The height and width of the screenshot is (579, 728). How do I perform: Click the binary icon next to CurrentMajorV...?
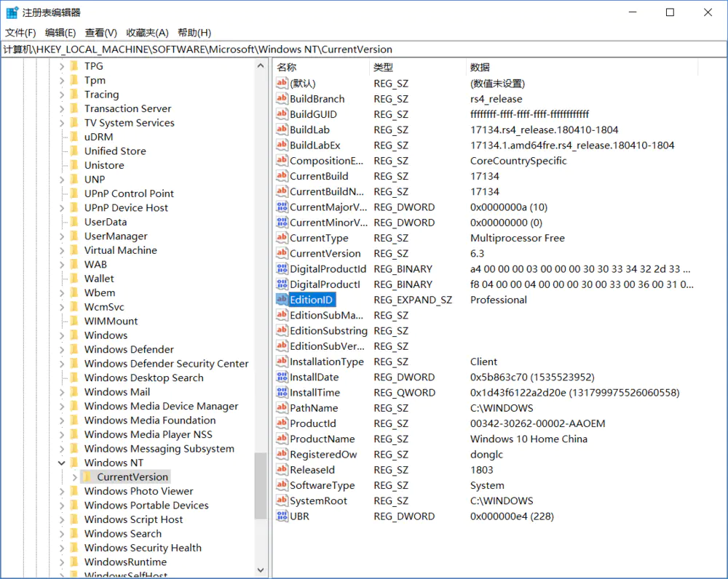click(x=282, y=207)
